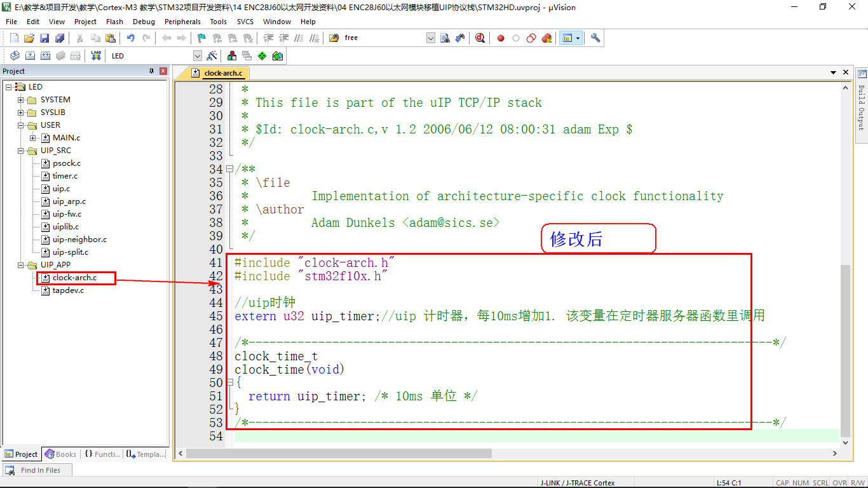Insert a bookmark using the flag icon

pos(202,38)
